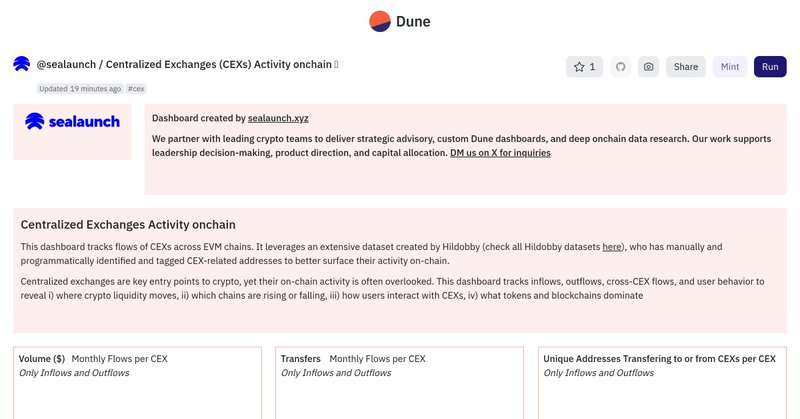The image size is (800, 419).
Task: Click the Centralized Exchanges Activity onchain heading
Action: click(x=128, y=225)
